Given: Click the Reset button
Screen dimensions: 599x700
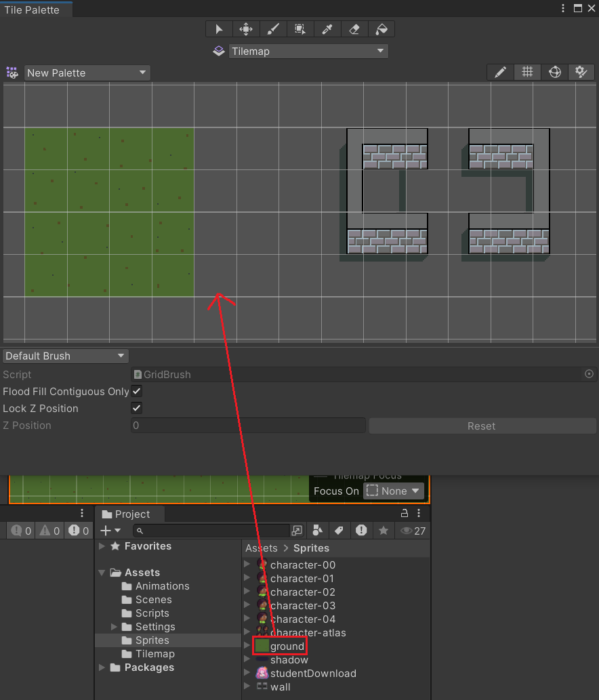Looking at the screenshot, I should point(482,426).
